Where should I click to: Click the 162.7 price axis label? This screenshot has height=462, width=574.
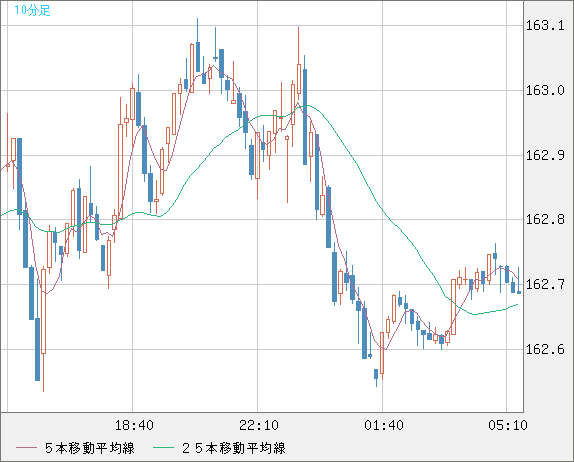pos(545,284)
